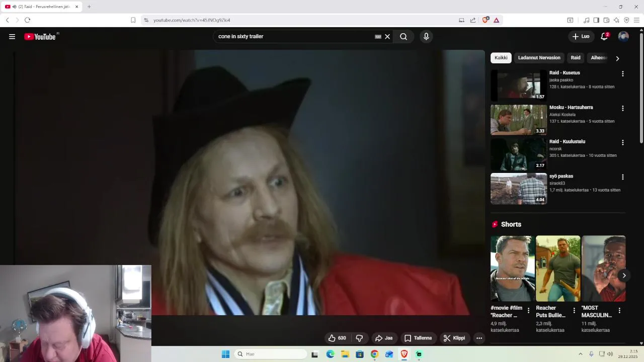Open Brave playlist music note icon

tap(586, 20)
